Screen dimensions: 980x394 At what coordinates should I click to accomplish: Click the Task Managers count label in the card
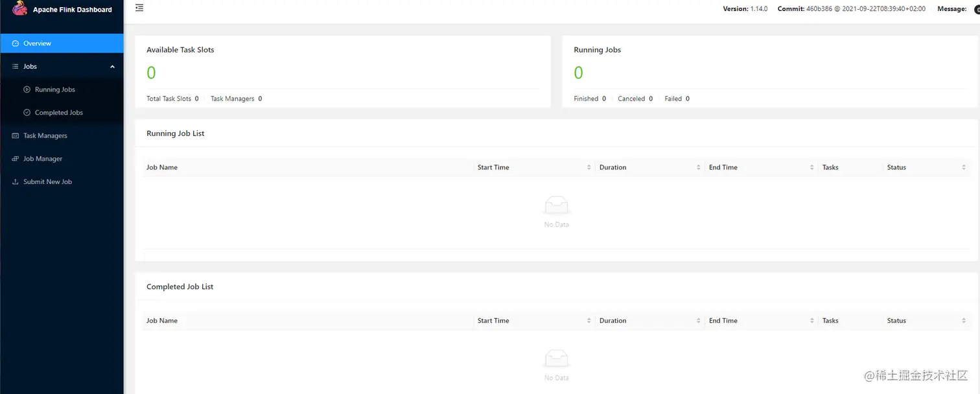(232, 99)
